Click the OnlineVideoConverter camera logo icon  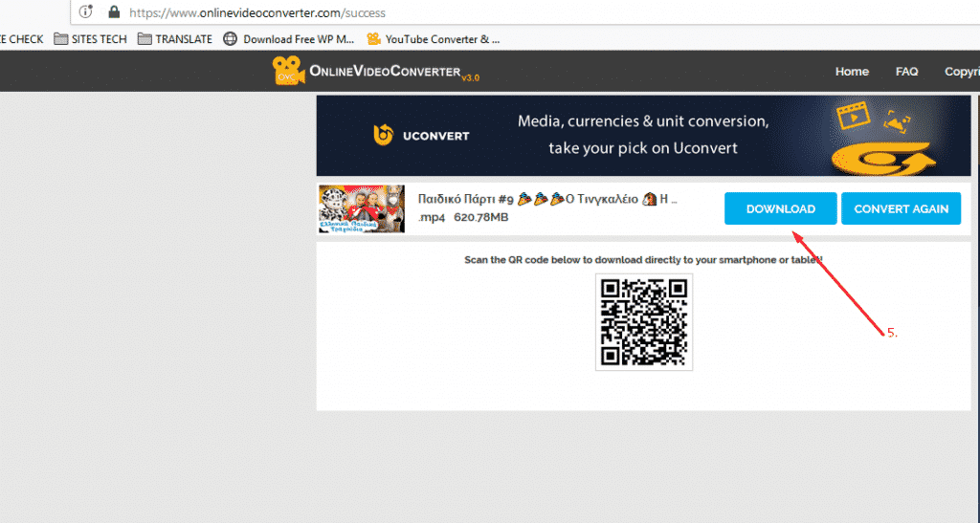[288, 71]
